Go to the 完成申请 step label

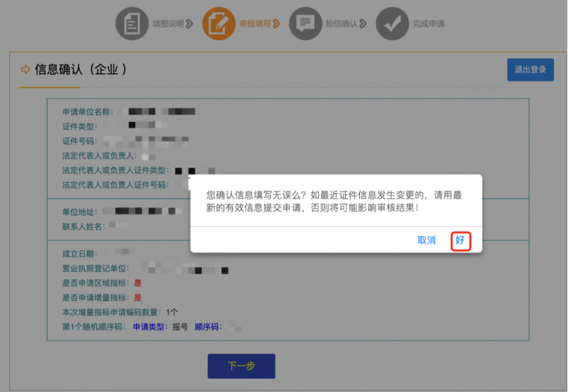pyautogui.click(x=428, y=24)
